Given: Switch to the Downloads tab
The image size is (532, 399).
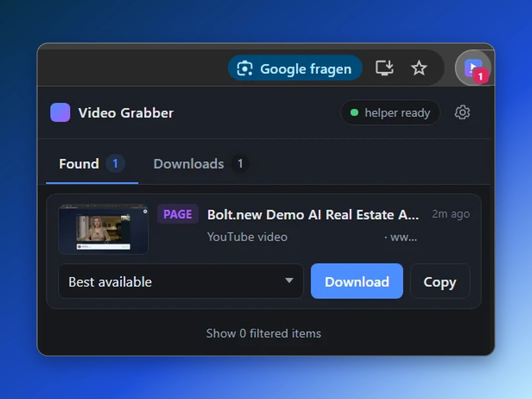Looking at the screenshot, I should (201, 164).
